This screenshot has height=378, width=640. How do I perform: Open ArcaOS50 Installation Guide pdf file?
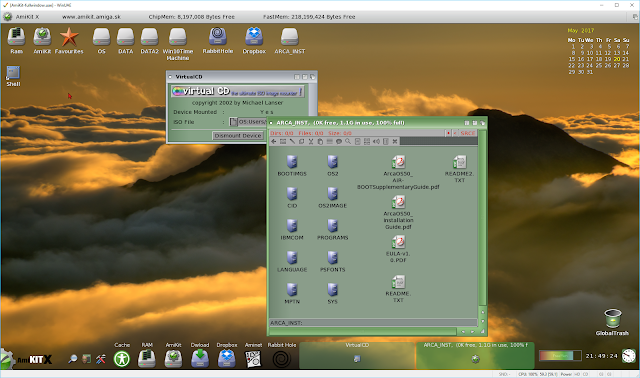pyautogui.click(x=398, y=212)
